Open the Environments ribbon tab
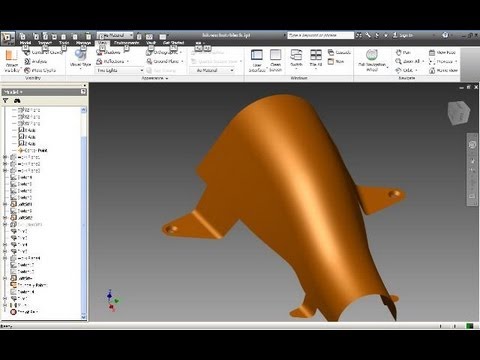 127,43
